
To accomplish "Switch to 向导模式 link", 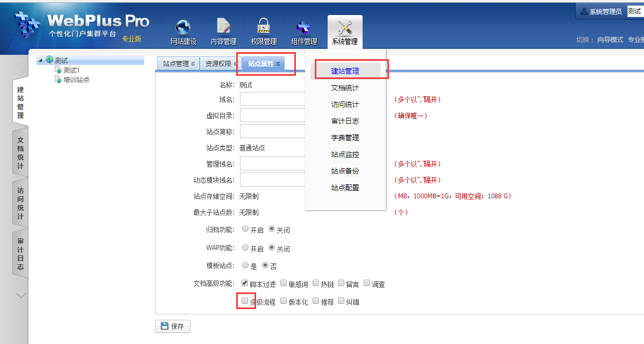I will pos(610,40).
